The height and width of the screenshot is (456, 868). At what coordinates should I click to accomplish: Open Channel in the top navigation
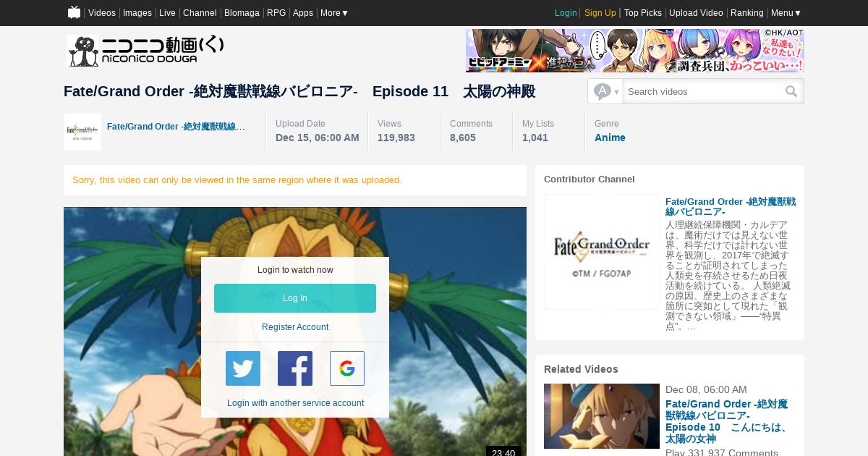(x=200, y=13)
